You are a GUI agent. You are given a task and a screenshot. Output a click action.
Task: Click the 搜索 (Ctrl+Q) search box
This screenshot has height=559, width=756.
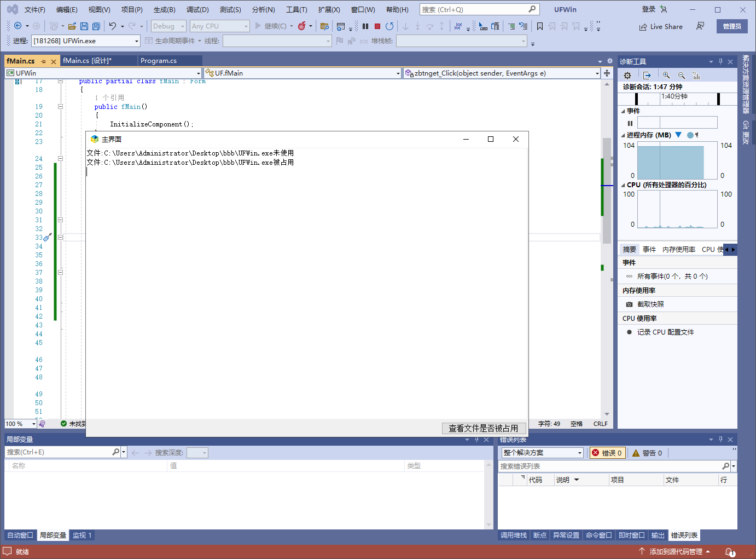(479, 9)
